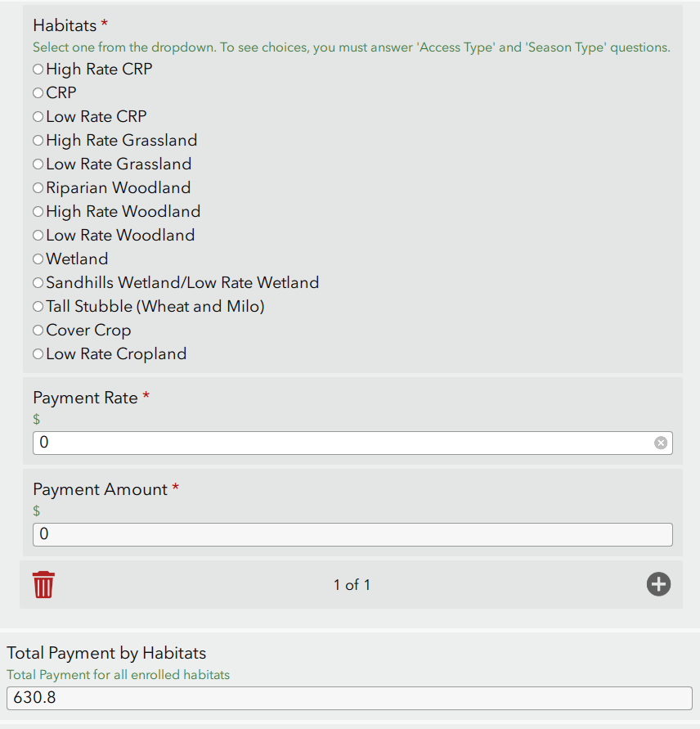The height and width of the screenshot is (729, 700).
Task: Pick the Low Rate Cropland option
Action: [x=38, y=354]
